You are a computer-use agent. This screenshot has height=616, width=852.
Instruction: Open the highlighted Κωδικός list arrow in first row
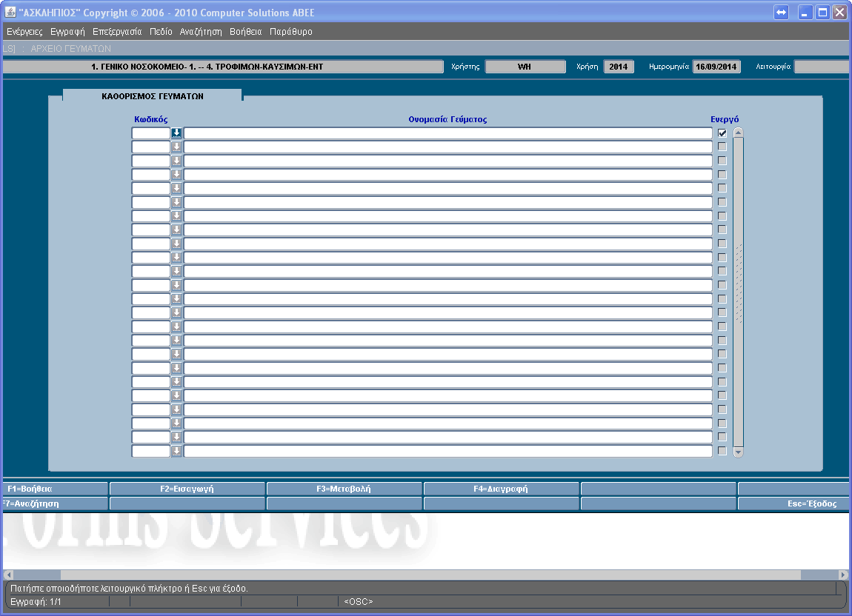click(176, 133)
